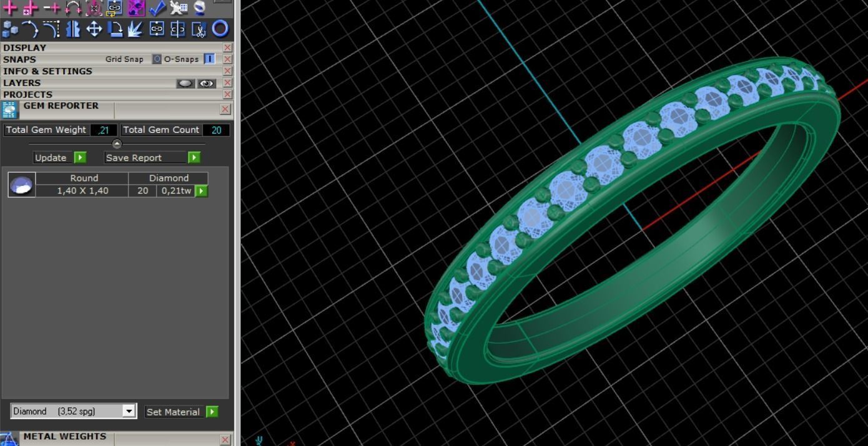868x446 pixels.
Task: Select the four-arrow move tool
Action: (94, 29)
